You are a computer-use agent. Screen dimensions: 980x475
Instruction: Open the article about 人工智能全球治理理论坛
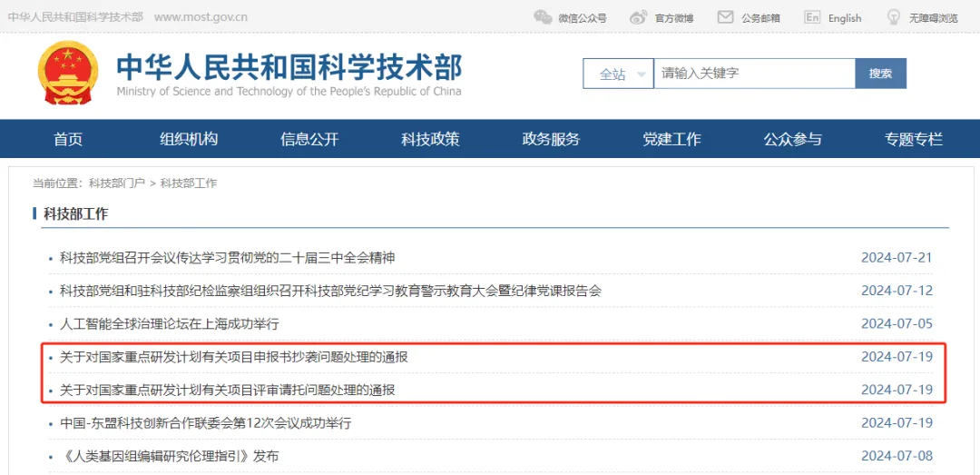(169, 323)
